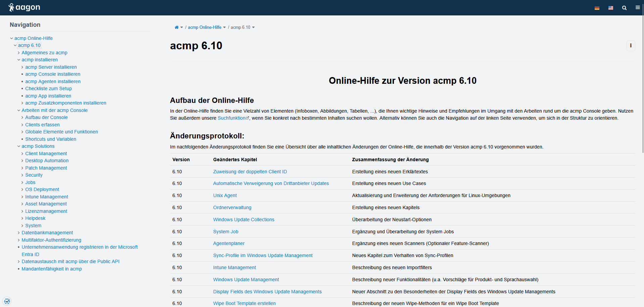Follow the Suchfunktion link in text
The image size is (644, 307).
[233, 118]
